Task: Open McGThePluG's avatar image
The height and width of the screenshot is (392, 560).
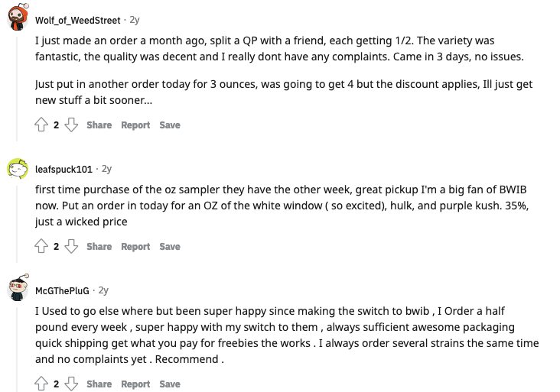Action: click(x=18, y=288)
